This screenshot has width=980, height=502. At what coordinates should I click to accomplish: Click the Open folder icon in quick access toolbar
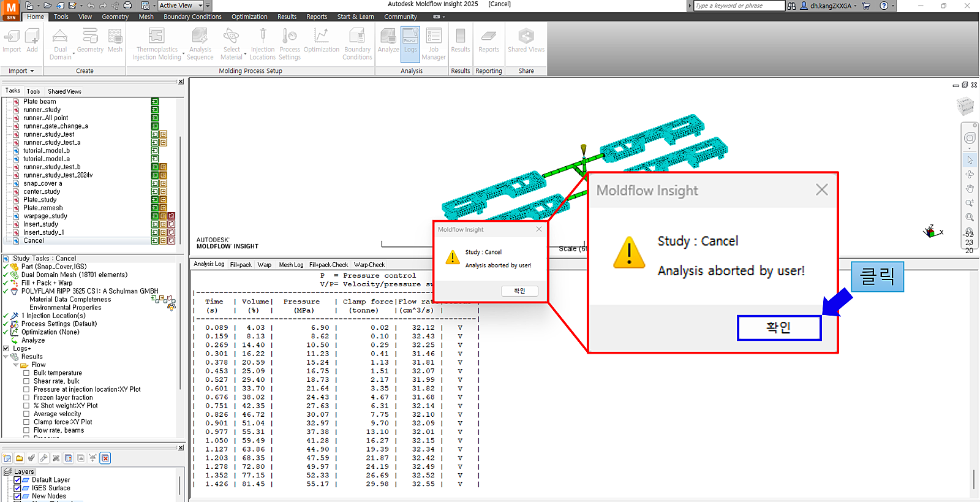(47, 6)
